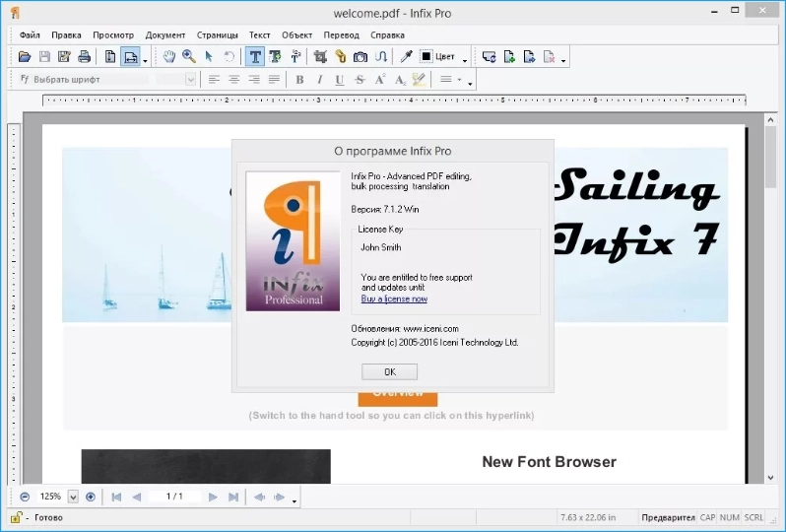
Task: Select the Hand tool
Action: pos(169,57)
